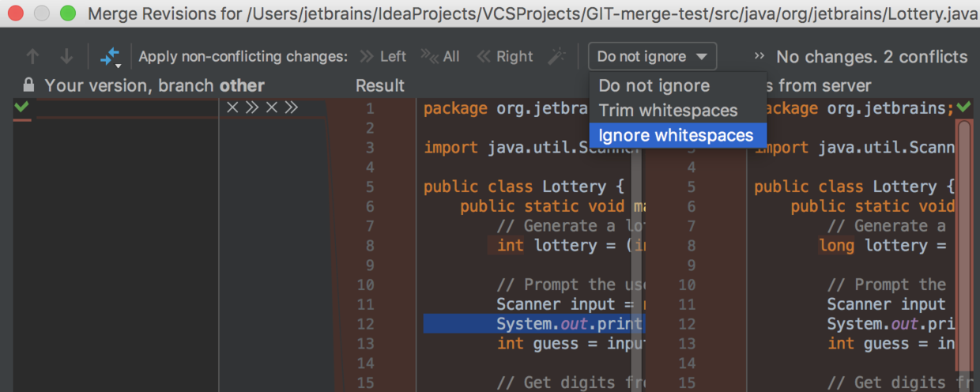
Task: Click line number 8 in Result gutter
Action: (x=370, y=245)
